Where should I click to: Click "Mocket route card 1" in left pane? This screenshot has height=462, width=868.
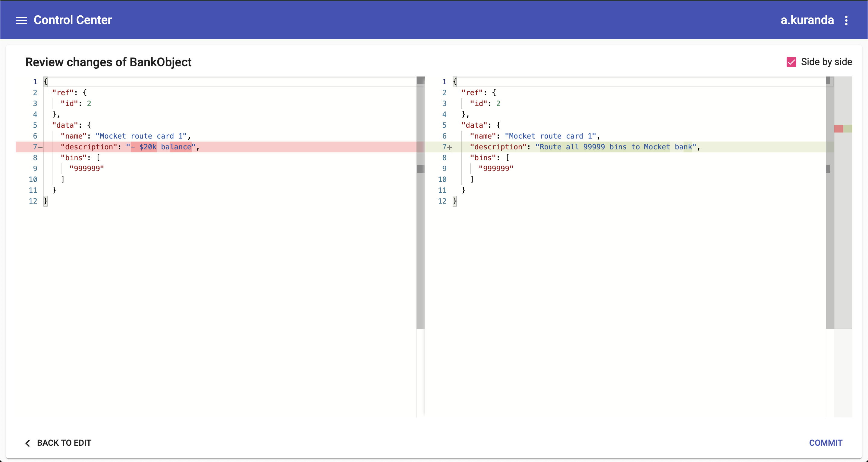coord(142,136)
